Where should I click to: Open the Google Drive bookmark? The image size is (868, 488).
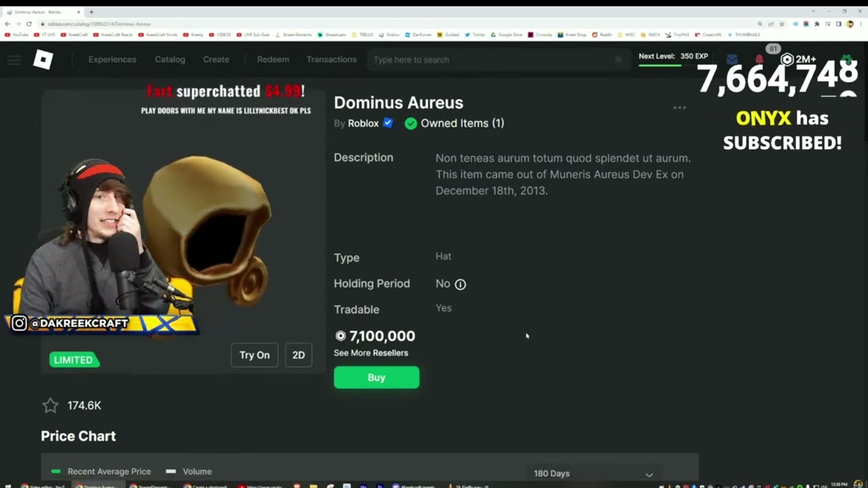tap(507, 35)
